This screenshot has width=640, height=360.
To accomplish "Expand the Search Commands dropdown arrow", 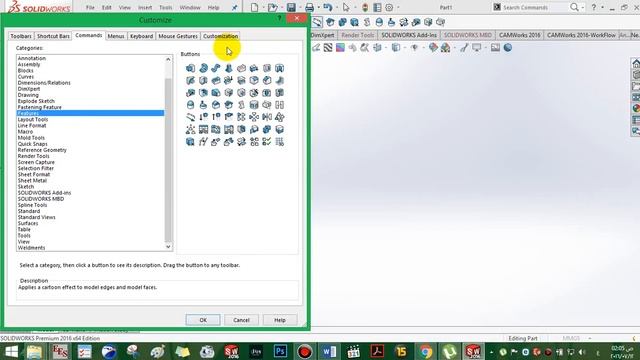I will [582, 7].
